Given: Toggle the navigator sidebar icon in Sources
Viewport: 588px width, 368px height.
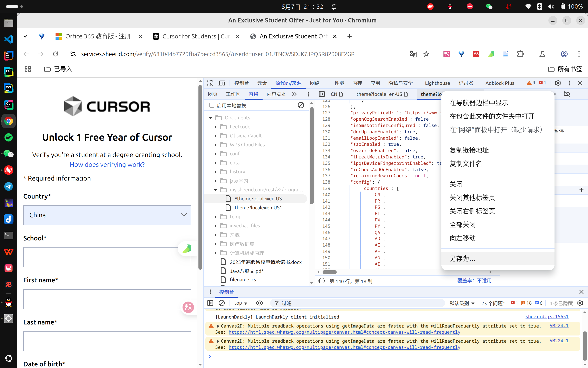Looking at the screenshot, I should point(322,94).
